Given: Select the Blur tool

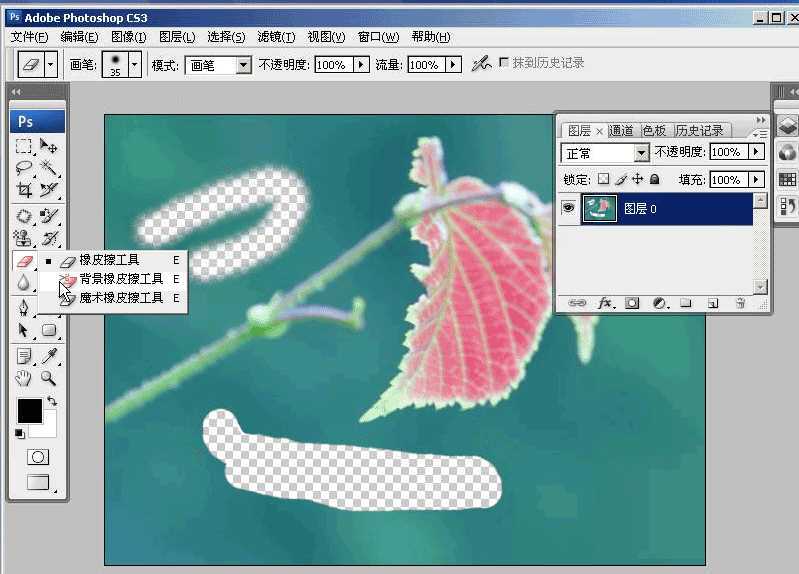Looking at the screenshot, I should (23, 283).
